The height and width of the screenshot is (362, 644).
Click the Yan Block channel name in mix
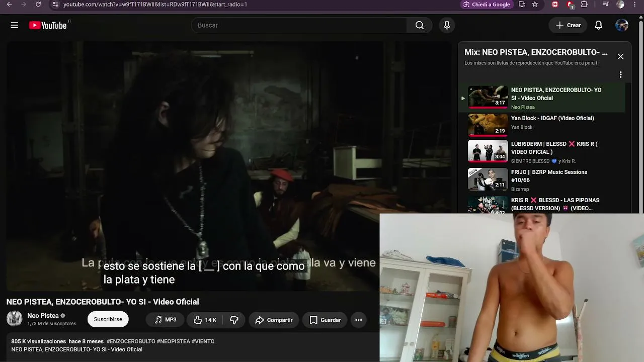coord(522,128)
